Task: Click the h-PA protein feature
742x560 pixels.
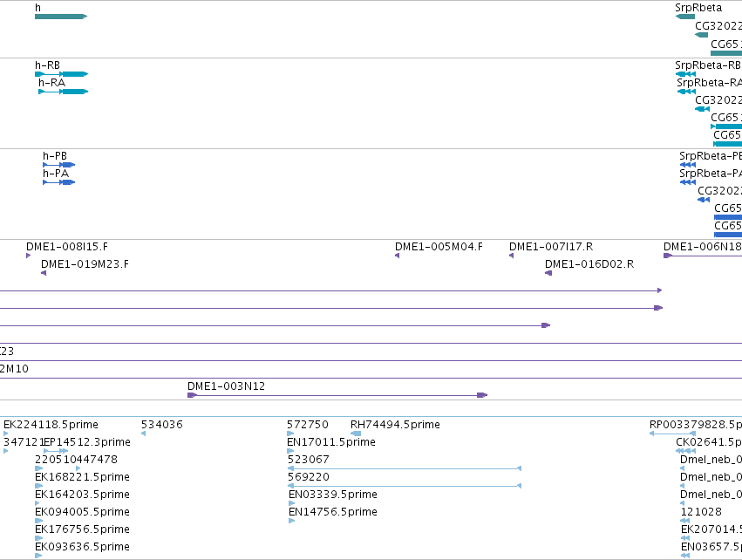Action: (x=58, y=182)
